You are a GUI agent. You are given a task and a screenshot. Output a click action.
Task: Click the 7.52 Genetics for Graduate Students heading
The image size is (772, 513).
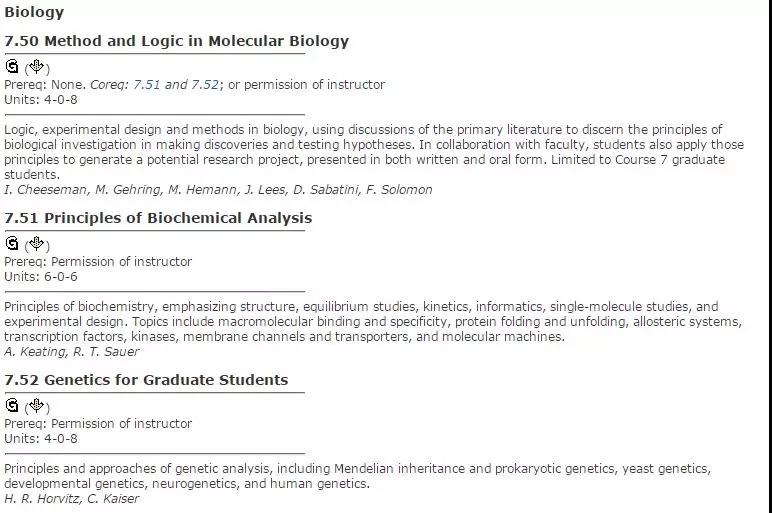(x=146, y=380)
